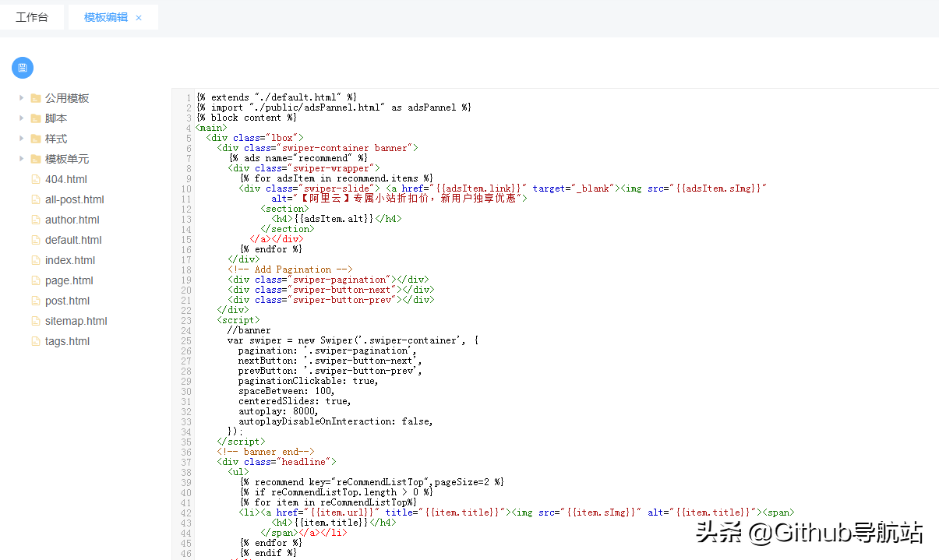Click the all-post.html file icon

35,199
